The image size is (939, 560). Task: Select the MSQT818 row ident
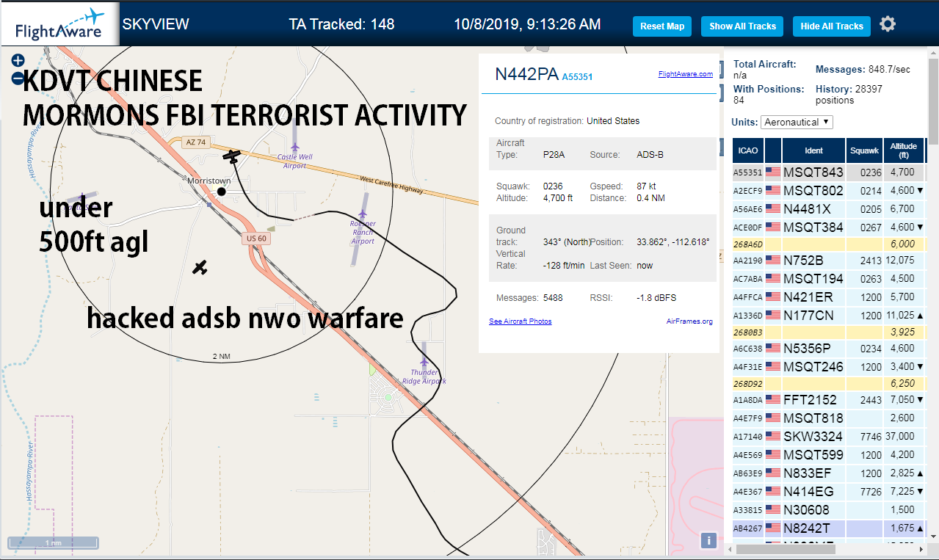pos(813,418)
